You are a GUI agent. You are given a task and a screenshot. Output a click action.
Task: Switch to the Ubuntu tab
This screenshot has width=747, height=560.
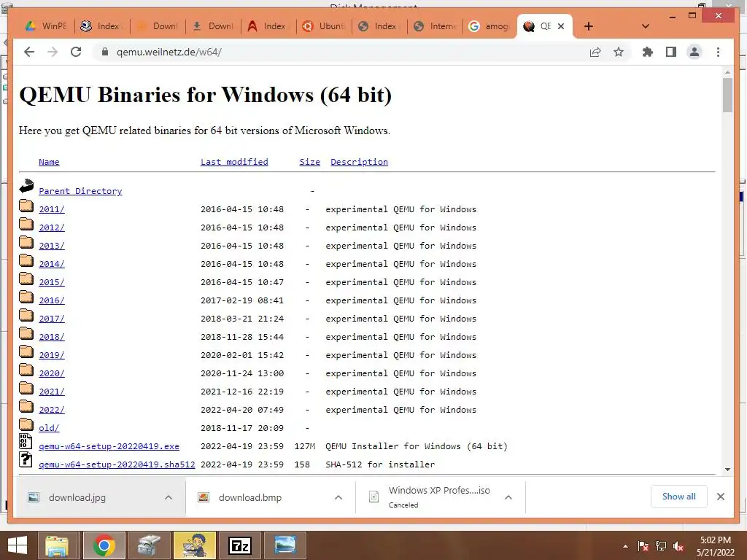(324, 26)
